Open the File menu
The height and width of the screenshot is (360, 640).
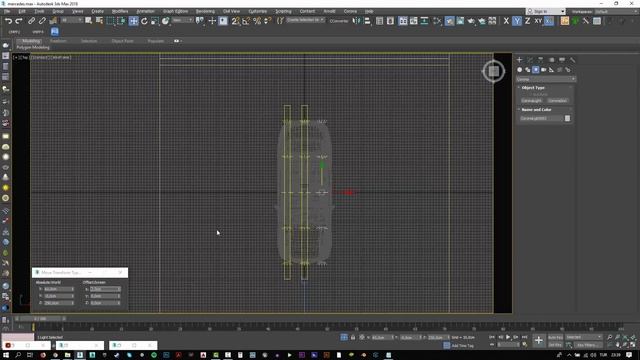pos(7,11)
